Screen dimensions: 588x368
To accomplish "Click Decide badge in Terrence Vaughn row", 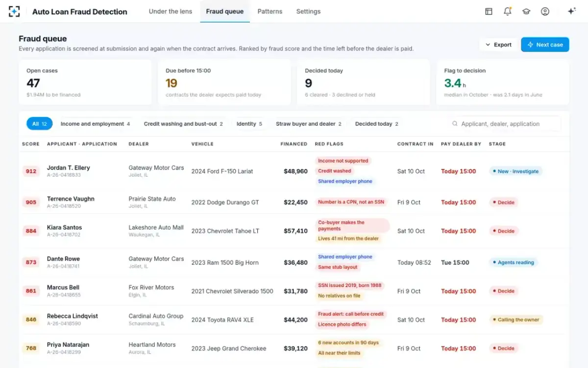I will pyautogui.click(x=504, y=202).
